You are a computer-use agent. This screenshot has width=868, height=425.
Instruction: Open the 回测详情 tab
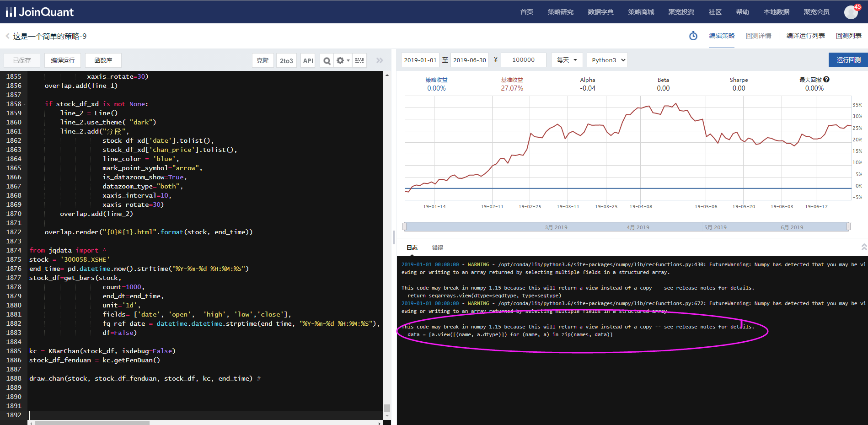[758, 36]
